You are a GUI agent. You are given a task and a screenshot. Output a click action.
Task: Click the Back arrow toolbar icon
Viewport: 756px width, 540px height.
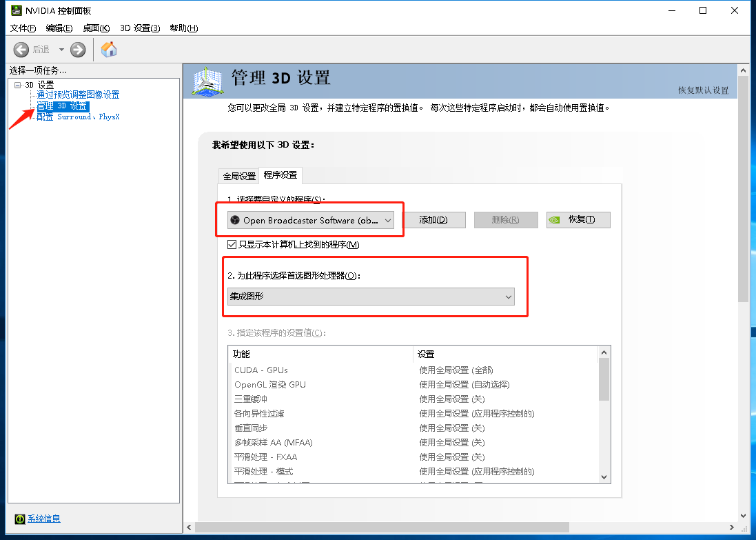[21, 49]
